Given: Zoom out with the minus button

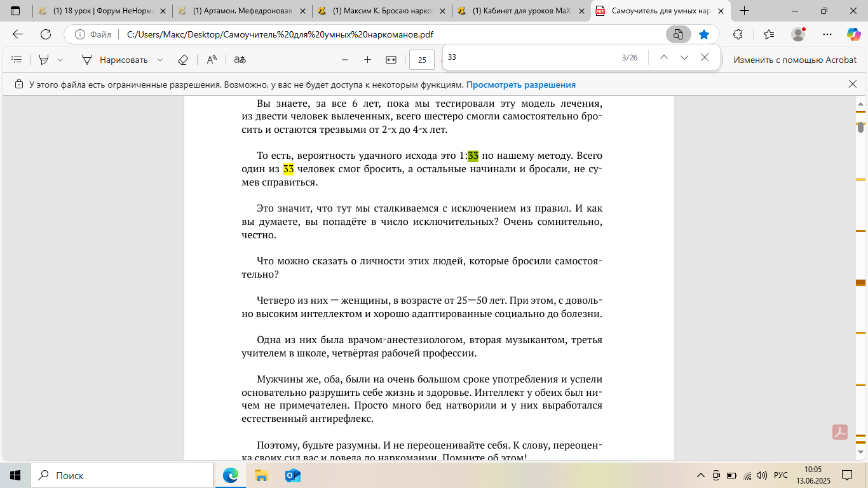Looking at the screenshot, I should (345, 60).
